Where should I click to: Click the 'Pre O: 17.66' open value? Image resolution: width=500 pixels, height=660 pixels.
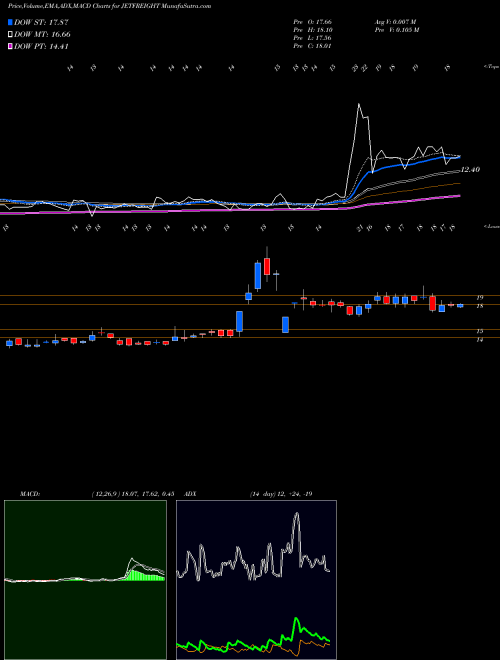click(x=313, y=22)
